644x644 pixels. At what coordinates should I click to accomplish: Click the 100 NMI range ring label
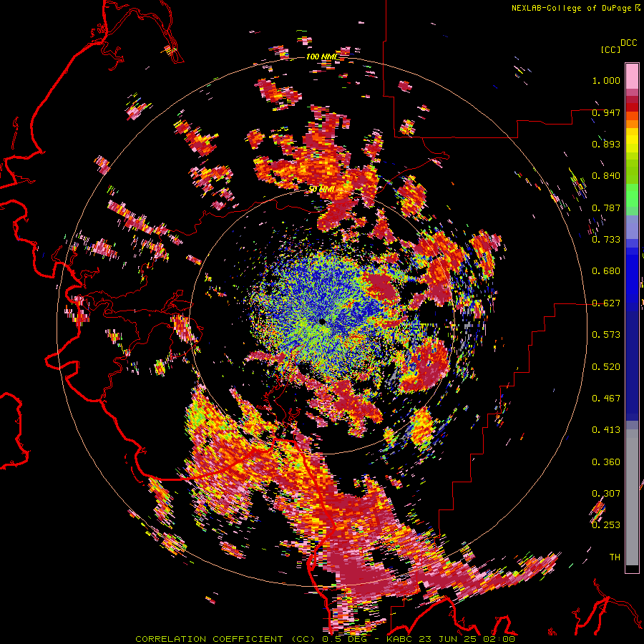click(323, 57)
